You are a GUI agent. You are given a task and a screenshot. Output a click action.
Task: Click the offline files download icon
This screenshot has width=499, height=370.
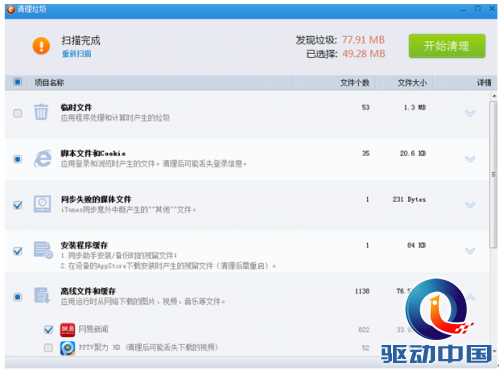pos(42,295)
